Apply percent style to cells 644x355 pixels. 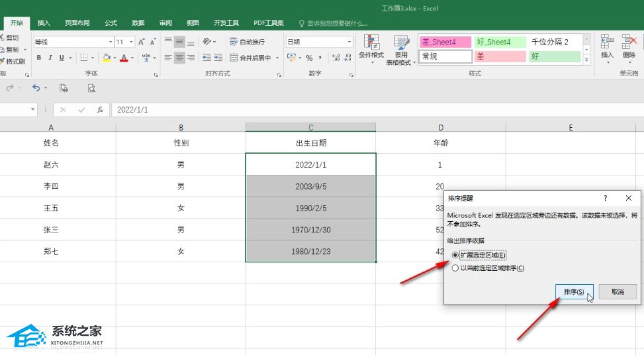[309, 58]
